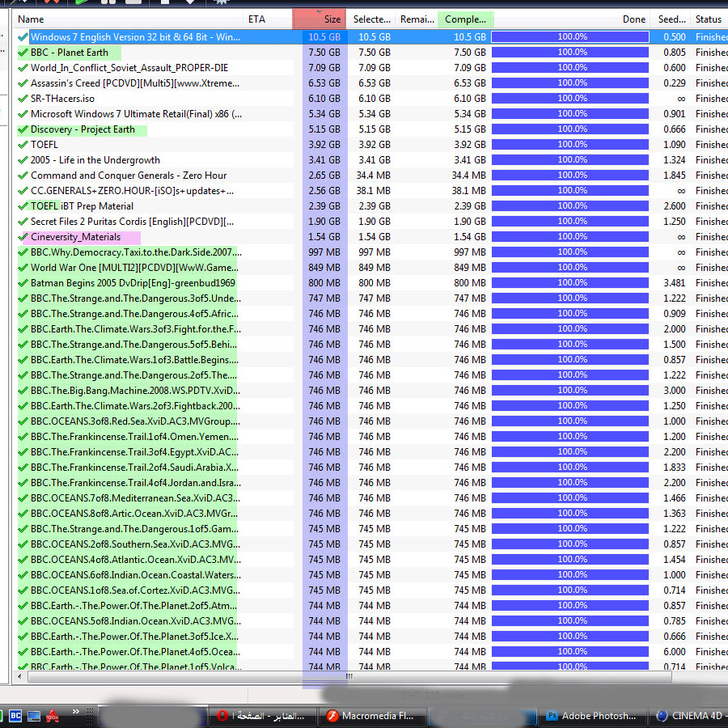Click the left arrow of horizontal scrollbar
728x728 pixels.
coord(19,676)
